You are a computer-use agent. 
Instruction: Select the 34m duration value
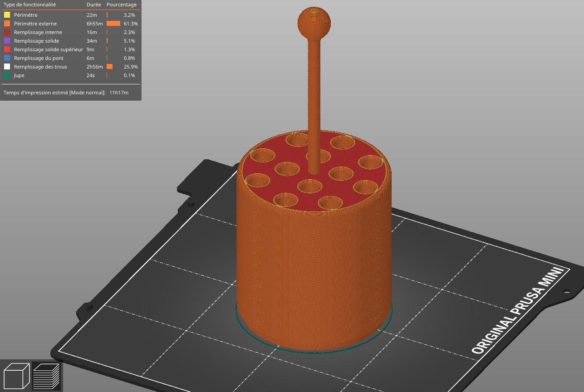click(92, 41)
